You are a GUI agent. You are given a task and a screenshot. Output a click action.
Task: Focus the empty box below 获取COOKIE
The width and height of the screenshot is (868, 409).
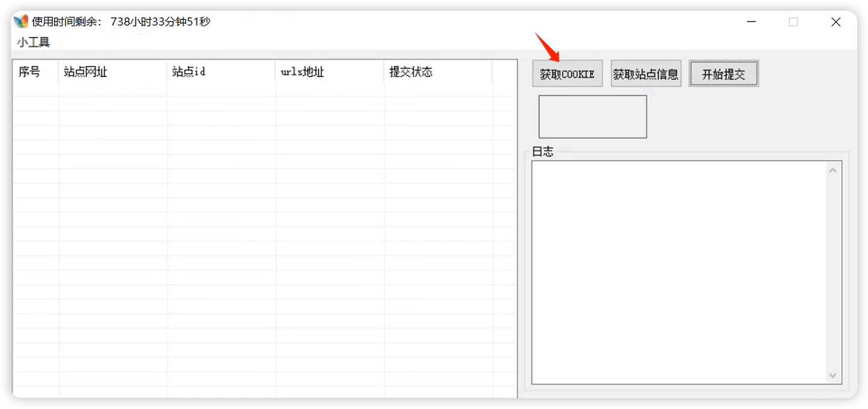[x=592, y=116]
